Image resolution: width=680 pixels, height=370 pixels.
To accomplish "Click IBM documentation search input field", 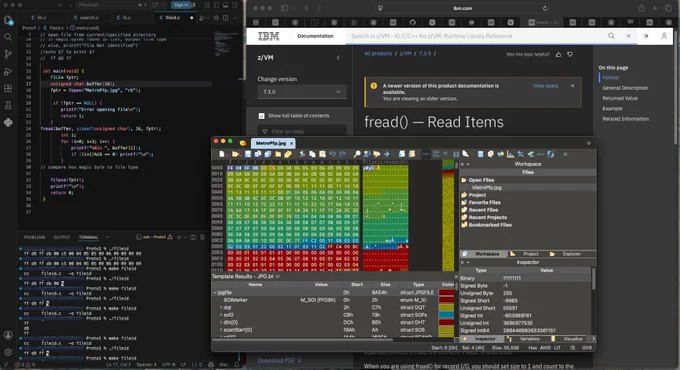I will tap(475, 36).
